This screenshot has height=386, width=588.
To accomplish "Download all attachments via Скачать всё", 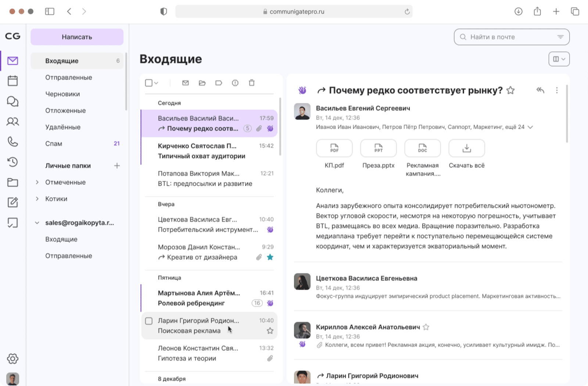I will (466, 148).
